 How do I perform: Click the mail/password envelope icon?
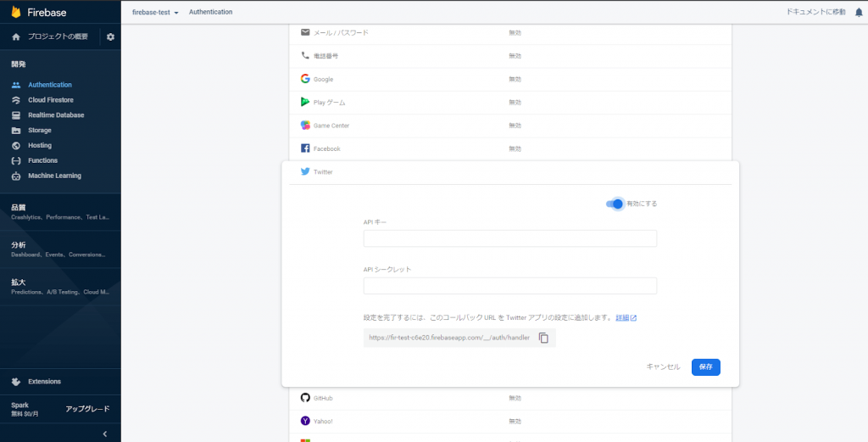click(x=305, y=33)
